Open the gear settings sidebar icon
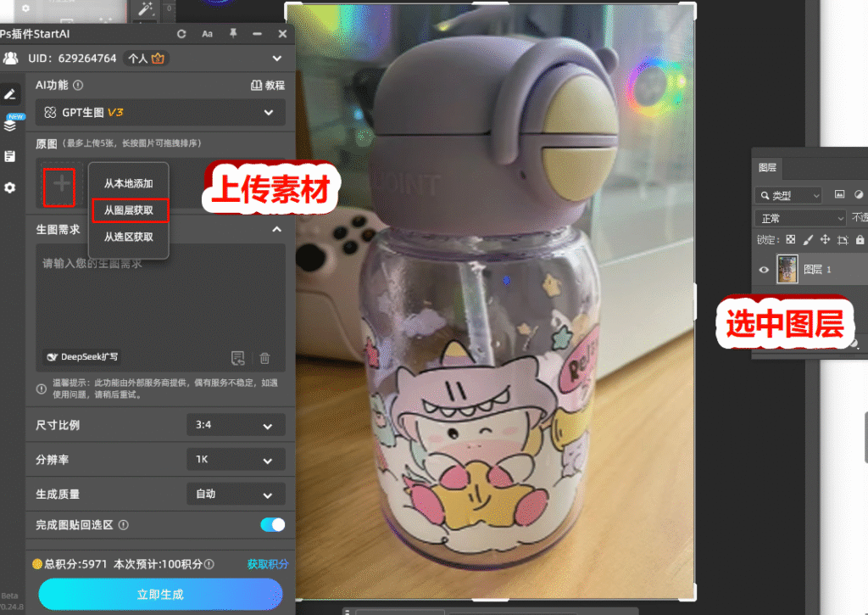The width and height of the screenshot is (868, 615). coord(10,187)
